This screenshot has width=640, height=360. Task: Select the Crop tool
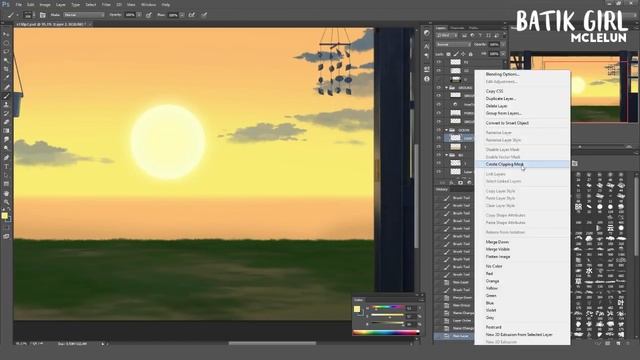pyautogui.click(x=6, y=69)
